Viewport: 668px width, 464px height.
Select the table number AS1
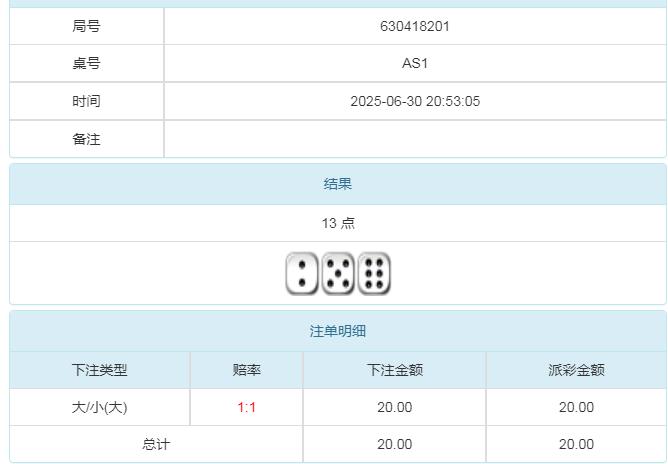coord(415,63)
